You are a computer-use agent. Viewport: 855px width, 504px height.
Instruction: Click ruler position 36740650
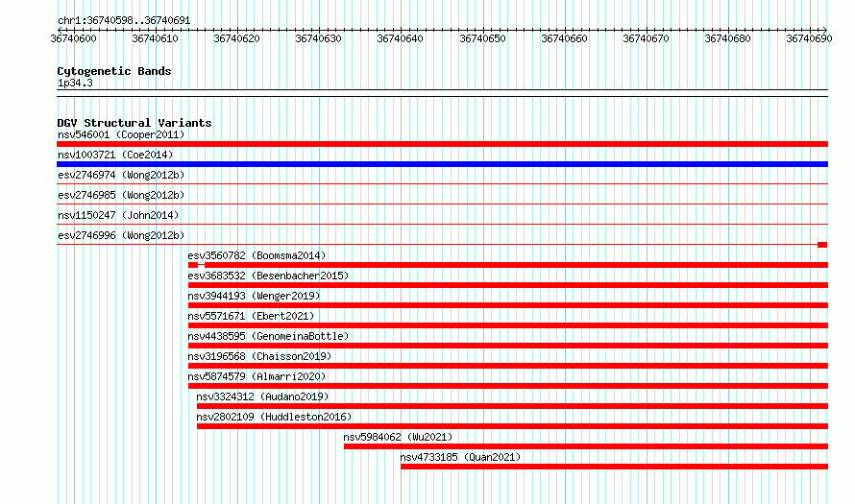pyautogui.click(x=482, y=38)
